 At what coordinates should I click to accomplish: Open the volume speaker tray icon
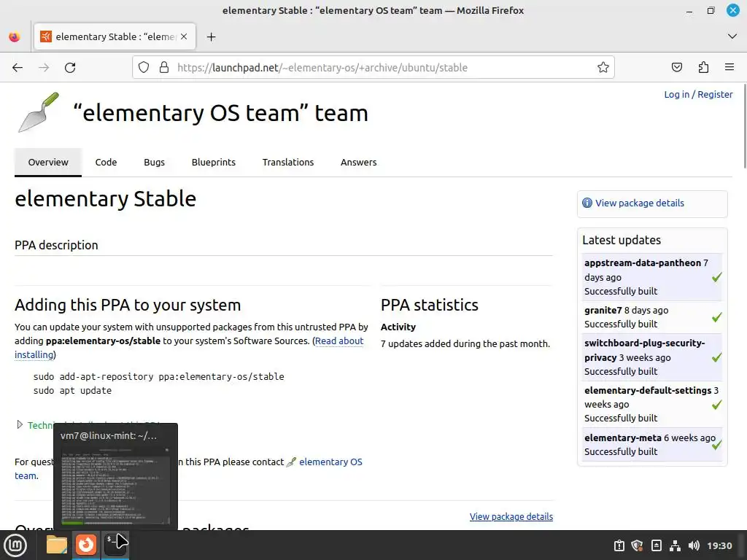(694, 545)
